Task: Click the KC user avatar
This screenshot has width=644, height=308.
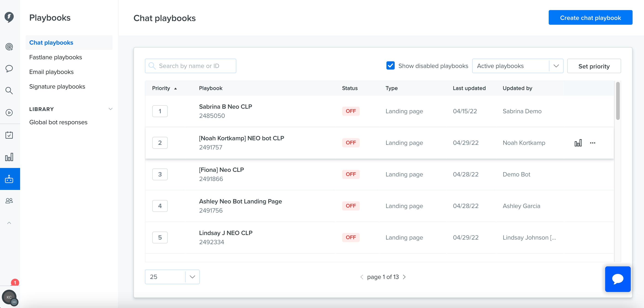Action: [x=9, y=297]
